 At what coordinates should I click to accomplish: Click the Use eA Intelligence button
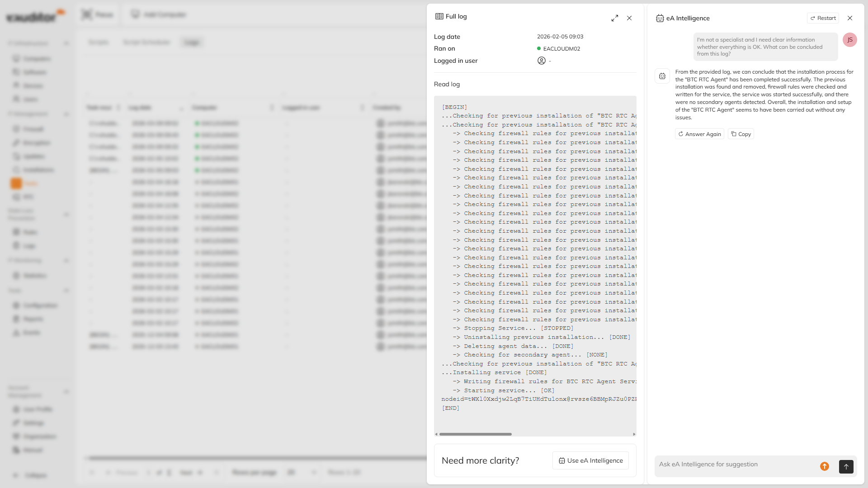click(590, 460)
